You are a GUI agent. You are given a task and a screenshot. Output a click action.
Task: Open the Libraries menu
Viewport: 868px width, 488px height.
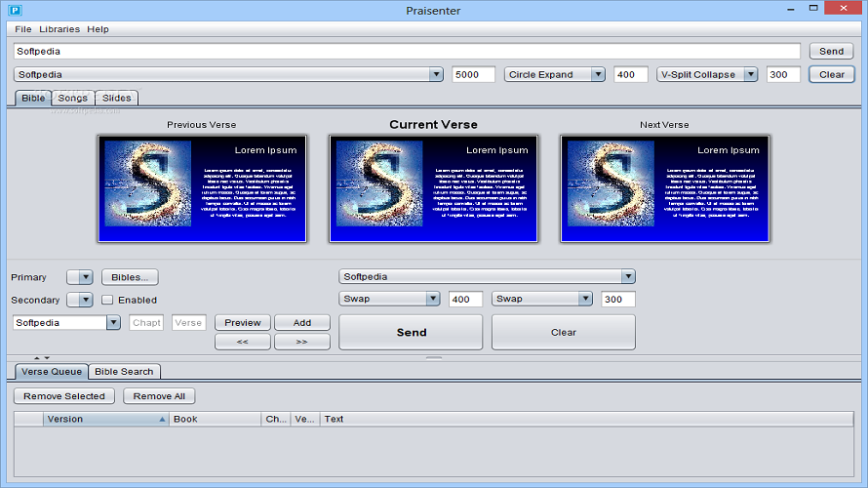point(59,29)
